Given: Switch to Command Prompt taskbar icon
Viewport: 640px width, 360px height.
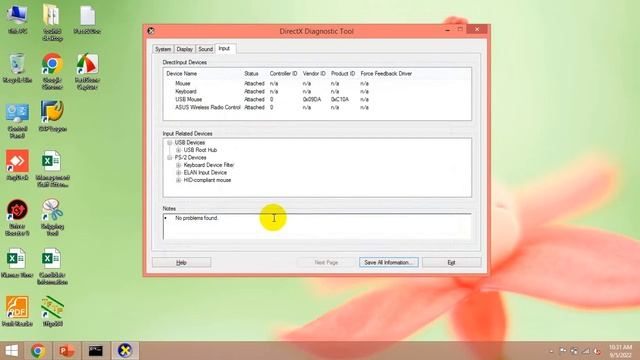Looking at the screenshot, I should (x=96, y=351).
